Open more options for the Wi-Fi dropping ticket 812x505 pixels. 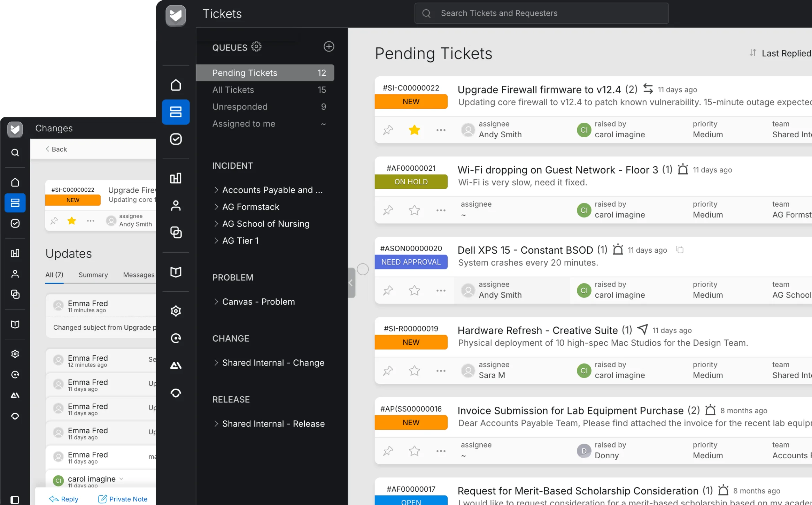[441, 211]
